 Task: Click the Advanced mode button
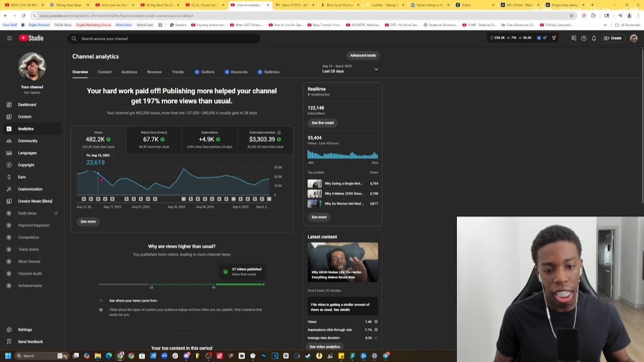point(363,55)
